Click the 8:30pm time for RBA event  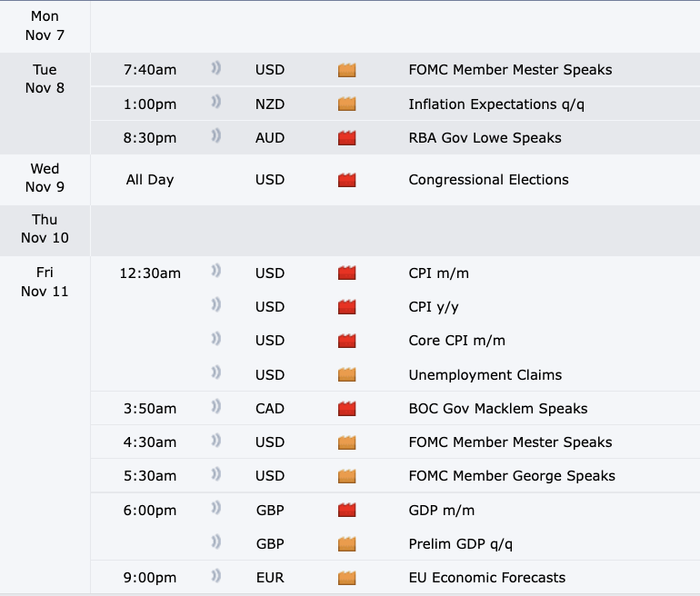click(151, 138)
